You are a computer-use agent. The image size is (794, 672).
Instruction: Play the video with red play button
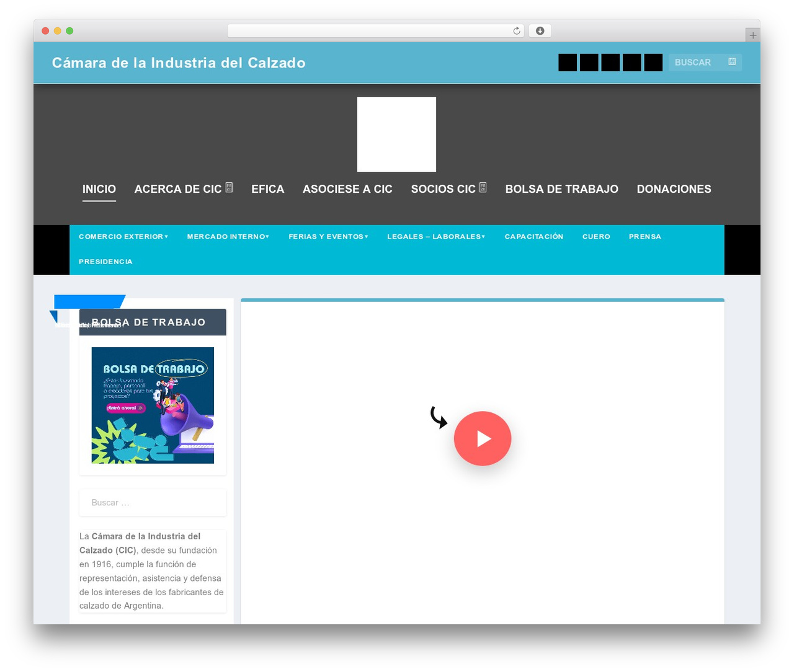483,438
